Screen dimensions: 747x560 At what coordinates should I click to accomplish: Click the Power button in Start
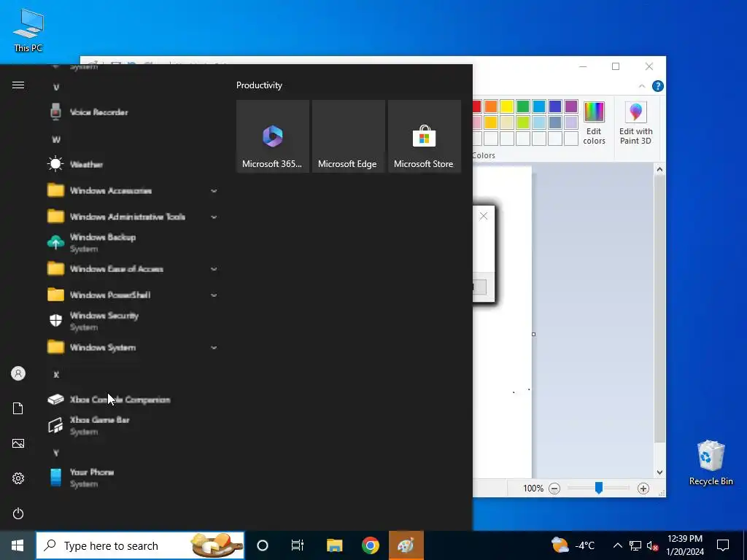pyautogui.click(x=18, y=513)
